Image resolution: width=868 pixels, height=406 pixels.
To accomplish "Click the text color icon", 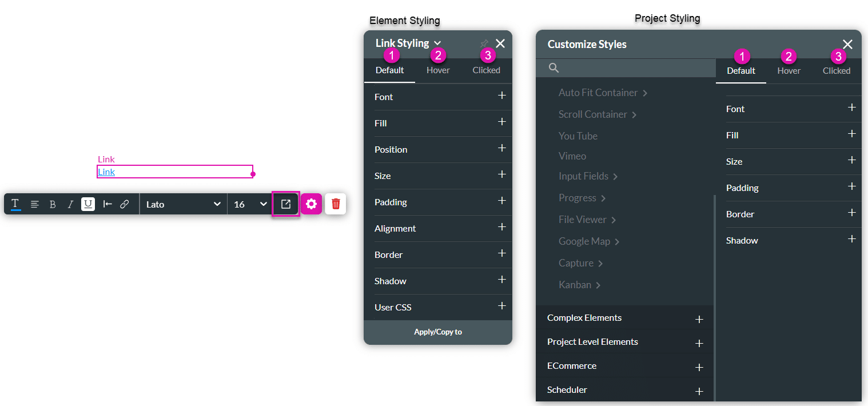I will (x=15, y=204).
